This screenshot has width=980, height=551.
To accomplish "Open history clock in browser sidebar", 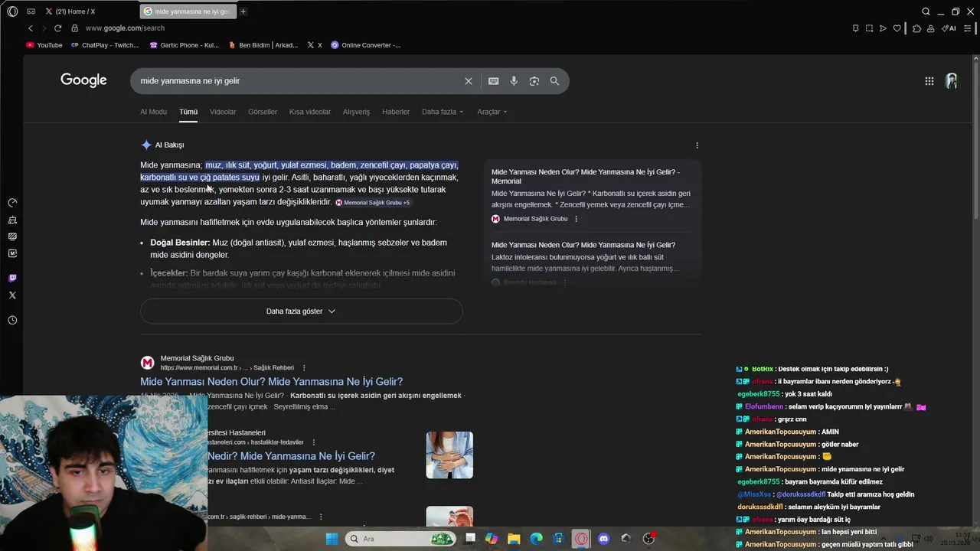I will (12, 320).
